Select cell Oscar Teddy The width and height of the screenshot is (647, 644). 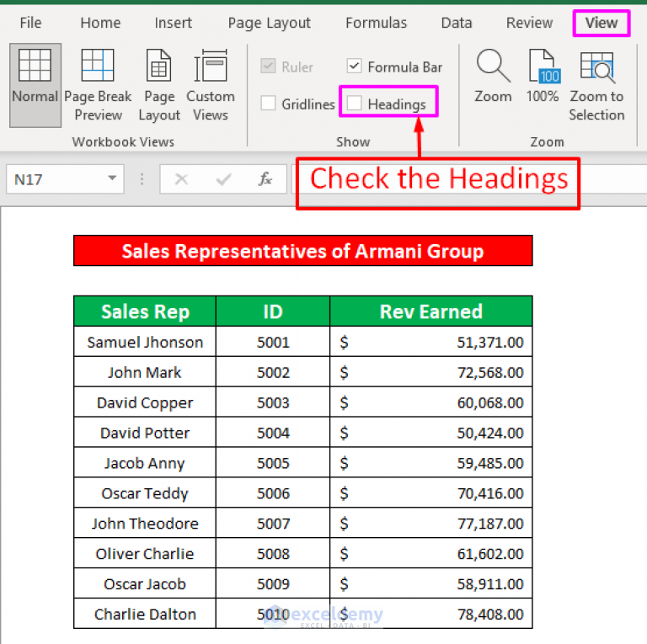[x=145, y=492]
